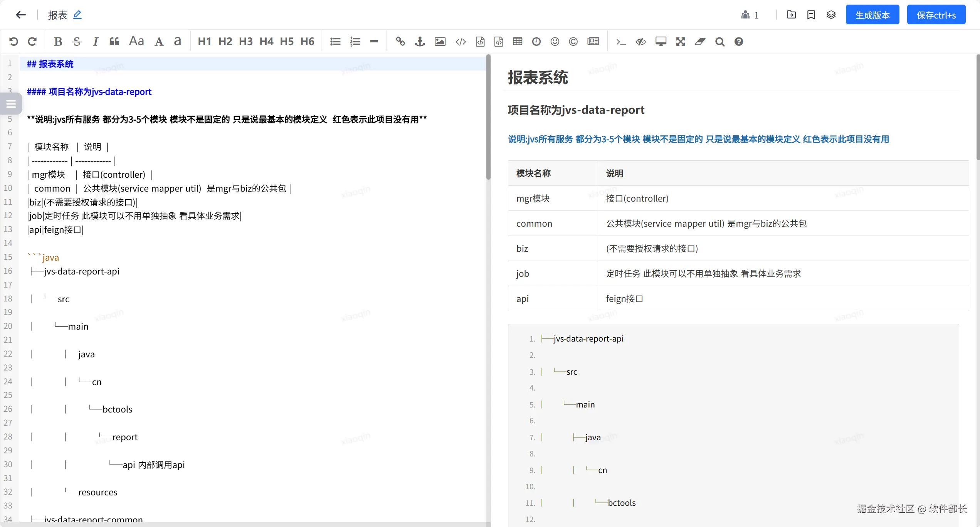Insert a table with grid icon
The image size is (980, 527).
tap(517, 42)
